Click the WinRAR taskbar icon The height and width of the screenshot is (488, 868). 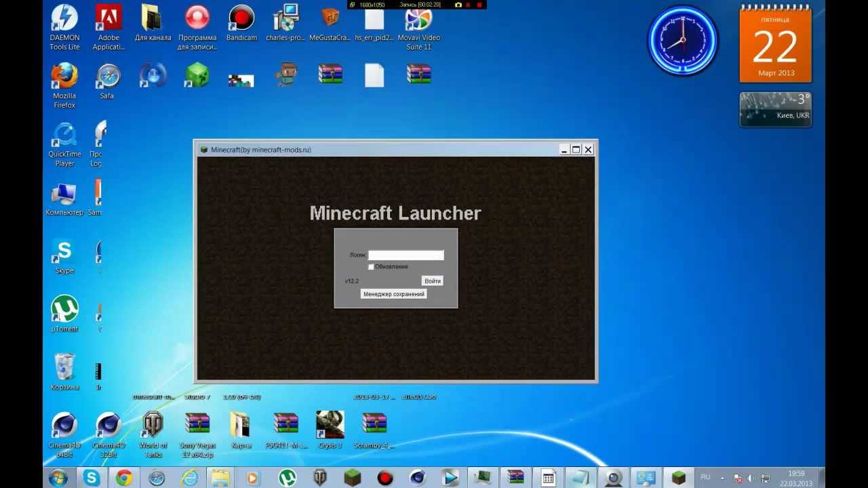click(x=516, y=478)
